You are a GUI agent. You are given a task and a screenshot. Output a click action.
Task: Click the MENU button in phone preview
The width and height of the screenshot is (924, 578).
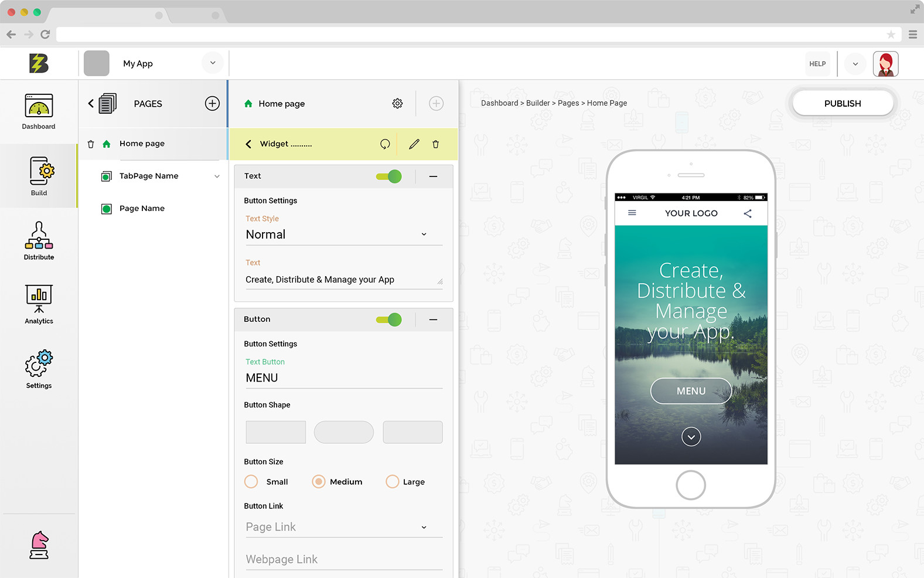[691, 391]
